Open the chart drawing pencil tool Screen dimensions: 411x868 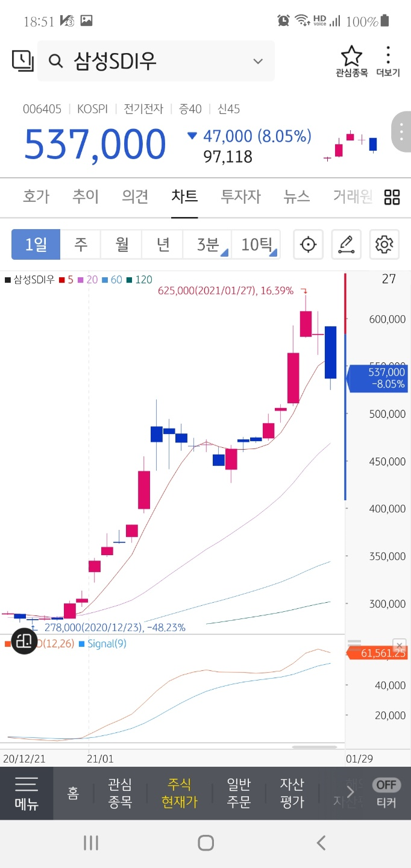pos(347,245)
